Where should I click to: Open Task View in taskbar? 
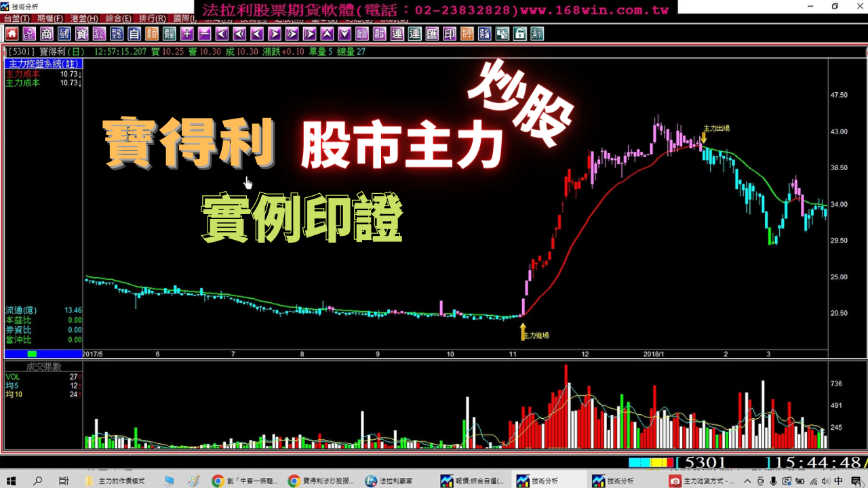[64, 481]
